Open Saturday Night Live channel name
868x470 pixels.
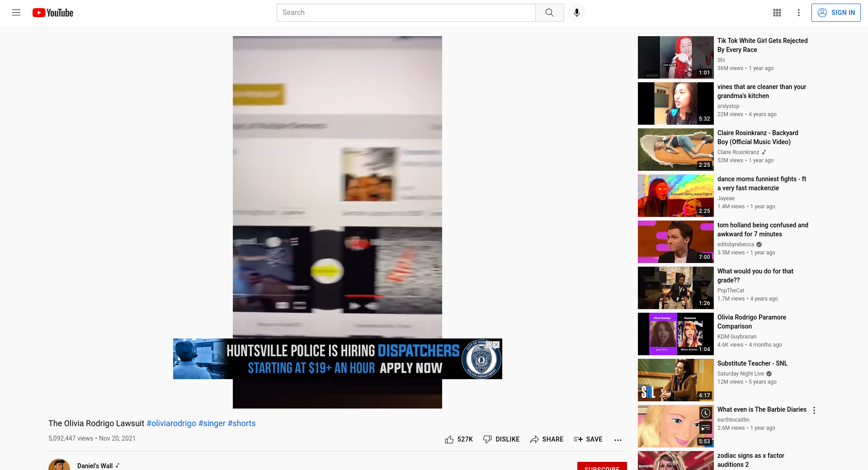tap(741, 374)
